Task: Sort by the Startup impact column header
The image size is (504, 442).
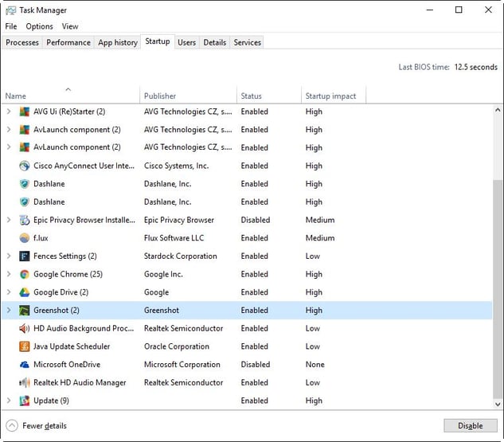Action: point(334,96)
